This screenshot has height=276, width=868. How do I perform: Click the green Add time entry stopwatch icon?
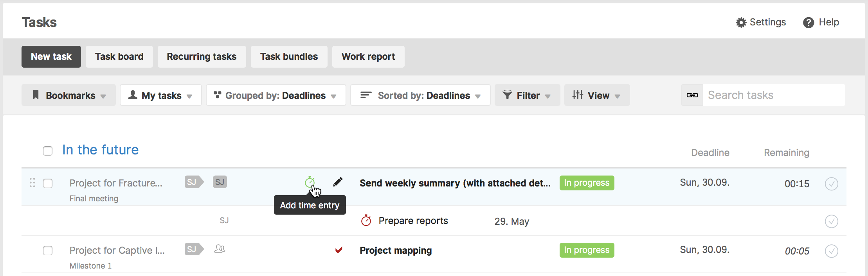(x=310, y=182)
